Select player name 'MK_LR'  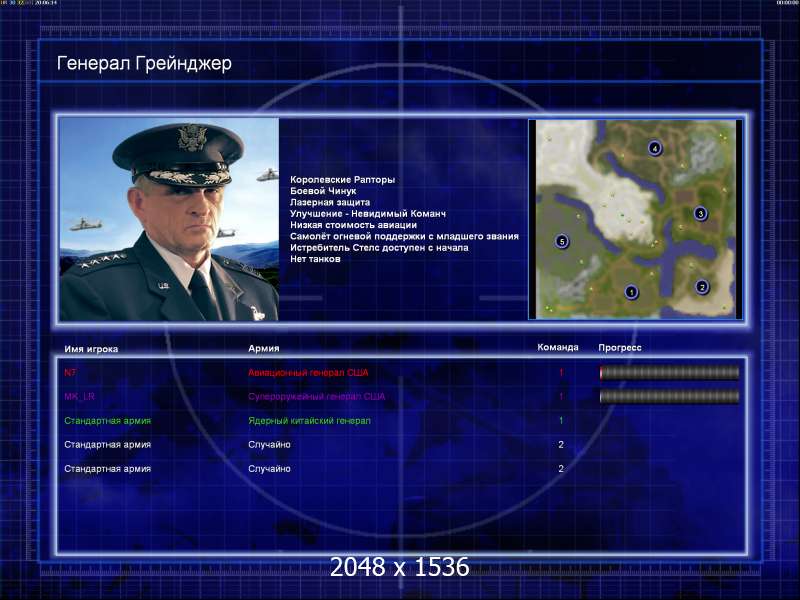coord(79,396)
